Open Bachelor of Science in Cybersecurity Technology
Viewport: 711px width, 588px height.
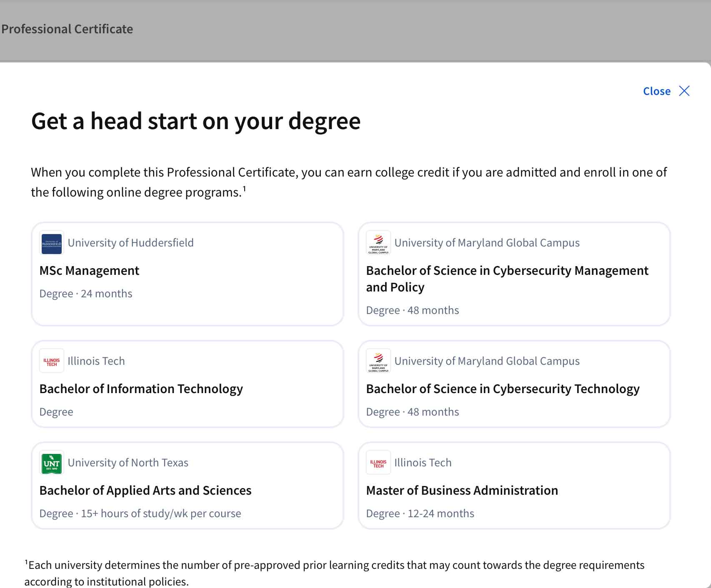[503, 389]
